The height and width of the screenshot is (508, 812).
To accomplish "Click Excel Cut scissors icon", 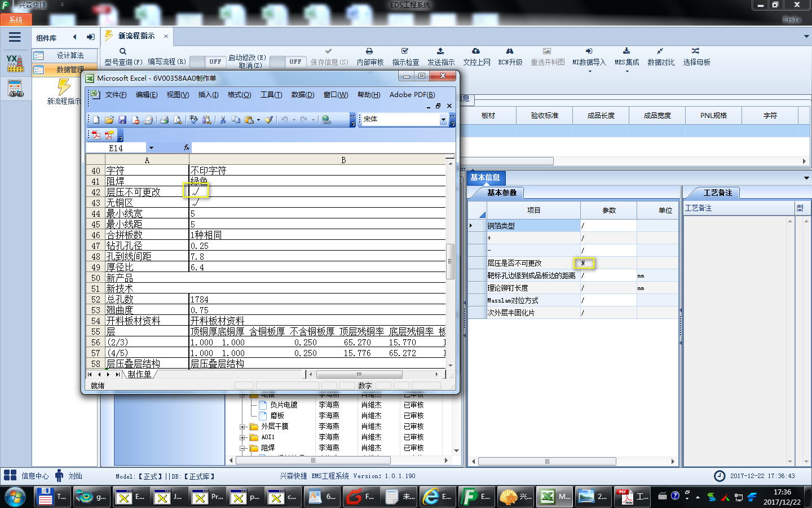I will click(223, 120).
